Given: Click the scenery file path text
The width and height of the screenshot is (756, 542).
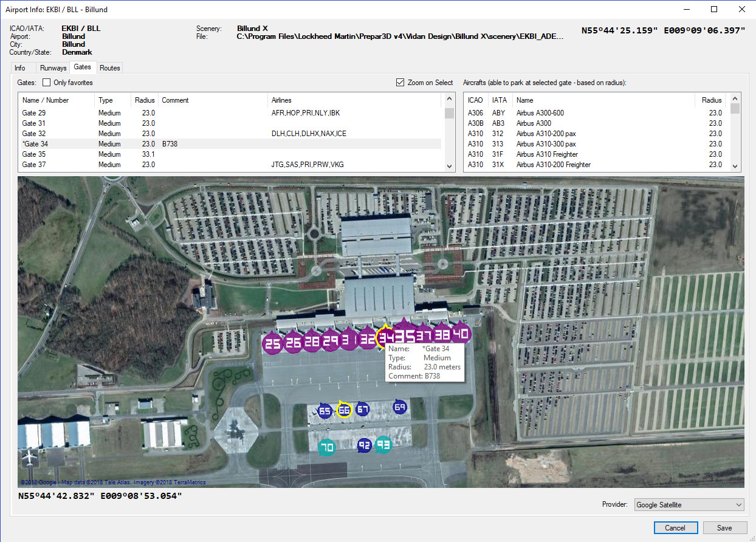Looking at the screenshot, I should pyautogui.click(x=400, y=36).
